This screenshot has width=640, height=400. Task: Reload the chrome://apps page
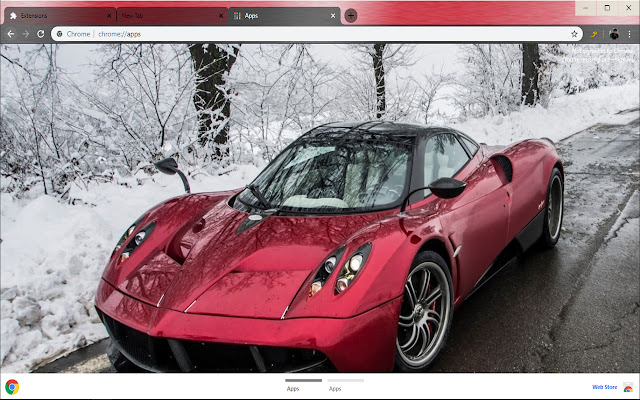click(x=40, y=34)
